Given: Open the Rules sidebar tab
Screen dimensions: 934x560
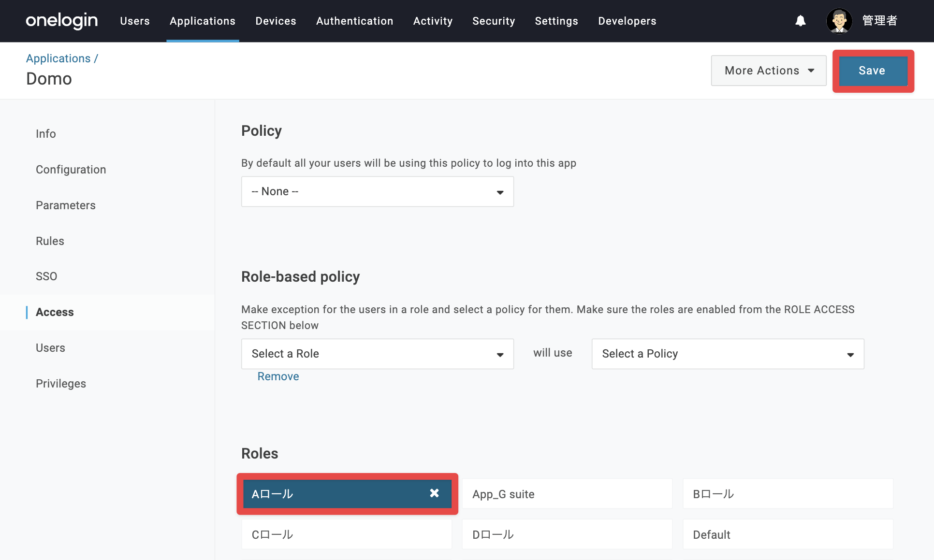Looking at the screenshot, I should [x=50, y=241].
